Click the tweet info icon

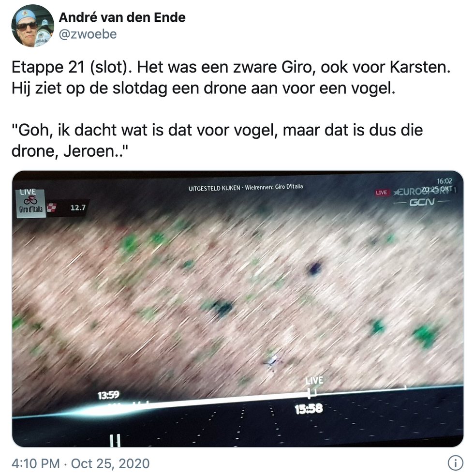(x=455, y=463)
